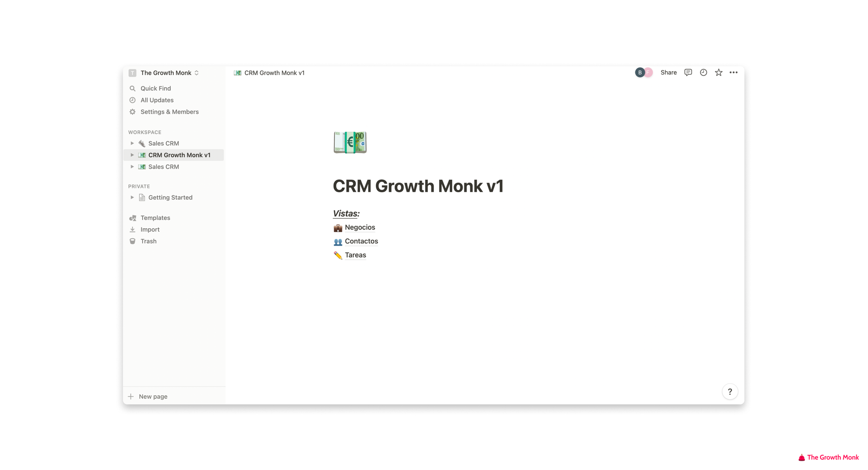Expand the first Sales CRM page

point(132,143)
